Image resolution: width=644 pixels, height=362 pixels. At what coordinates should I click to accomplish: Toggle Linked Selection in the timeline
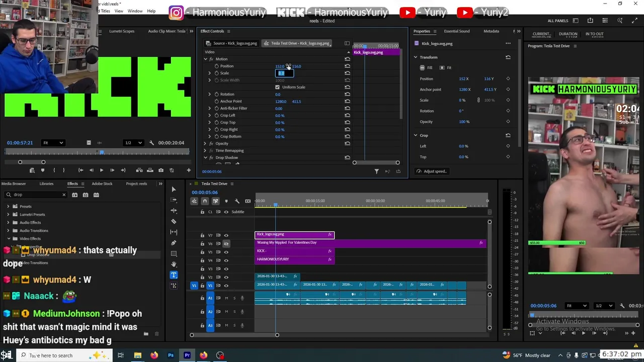tap(215, 201)
